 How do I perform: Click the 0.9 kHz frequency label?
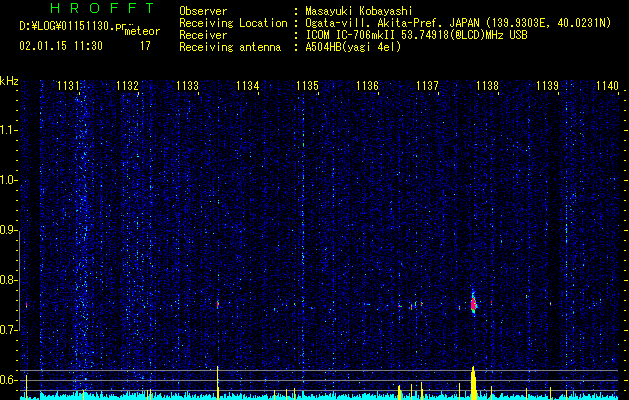8,230
